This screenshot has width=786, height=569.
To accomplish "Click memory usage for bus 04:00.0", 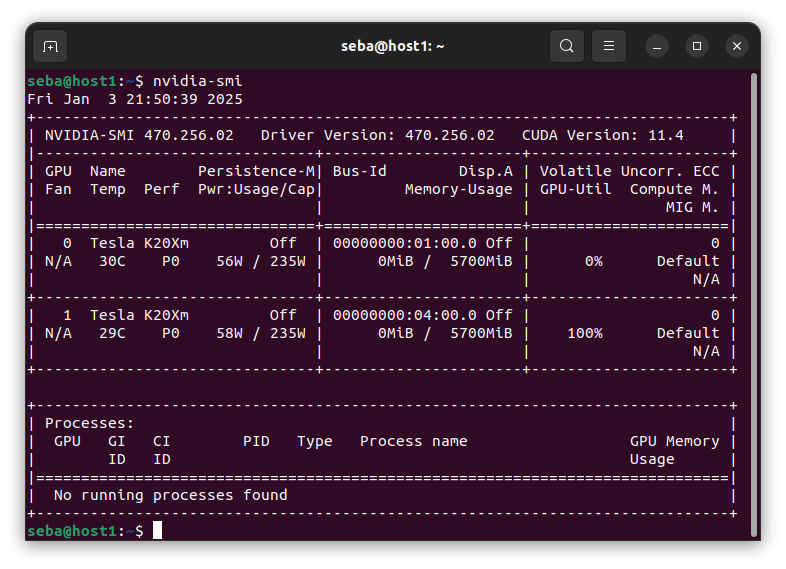I will pos(445,333).
